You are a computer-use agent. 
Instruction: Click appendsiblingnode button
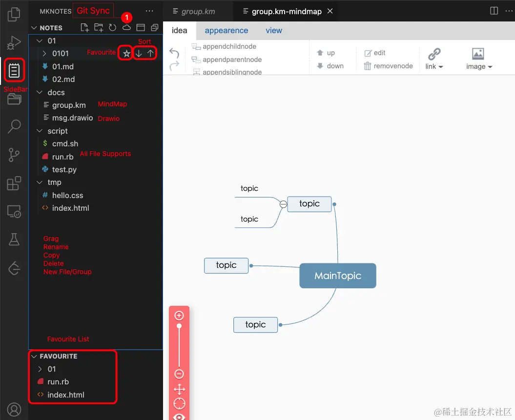click(x=227, y=72)
